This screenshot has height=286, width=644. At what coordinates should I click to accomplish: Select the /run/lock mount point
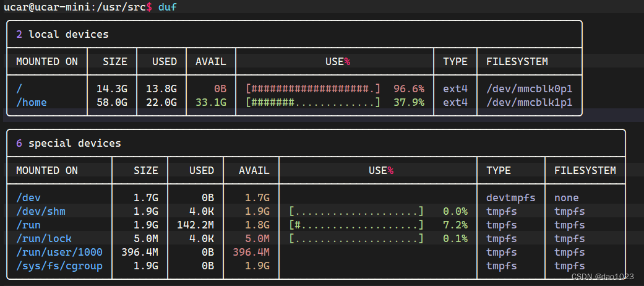pos(44,239)
